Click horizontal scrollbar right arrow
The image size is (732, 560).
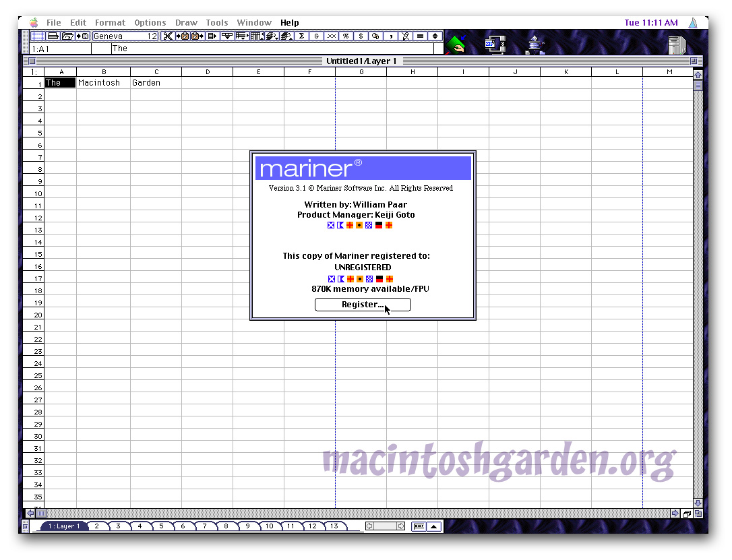(x=675, y=514)
